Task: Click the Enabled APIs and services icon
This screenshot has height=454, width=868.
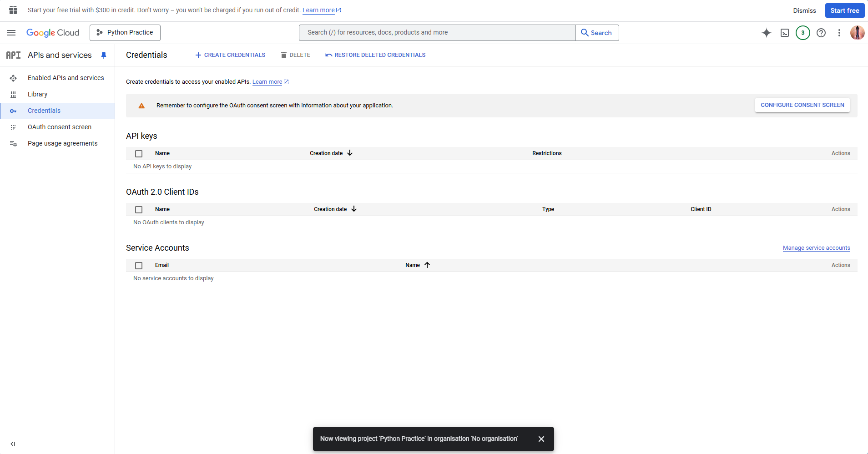Action: [x=13, y=78]
